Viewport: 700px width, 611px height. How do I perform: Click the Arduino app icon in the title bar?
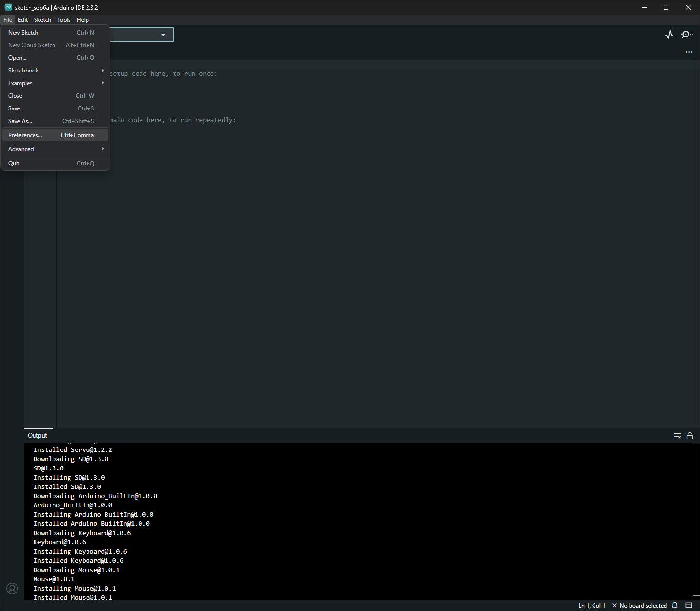[8, 7]
